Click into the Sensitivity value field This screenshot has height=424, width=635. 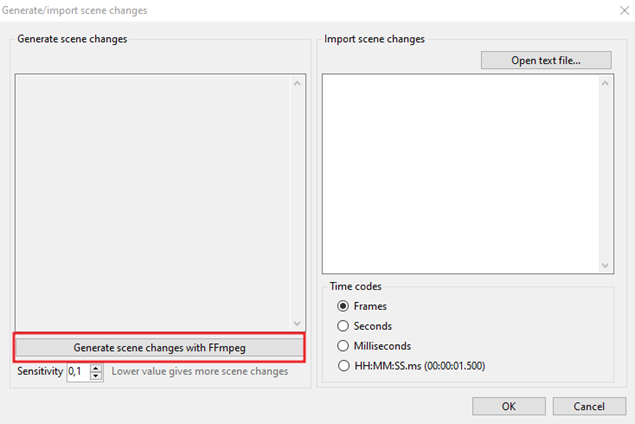(79, 371)
